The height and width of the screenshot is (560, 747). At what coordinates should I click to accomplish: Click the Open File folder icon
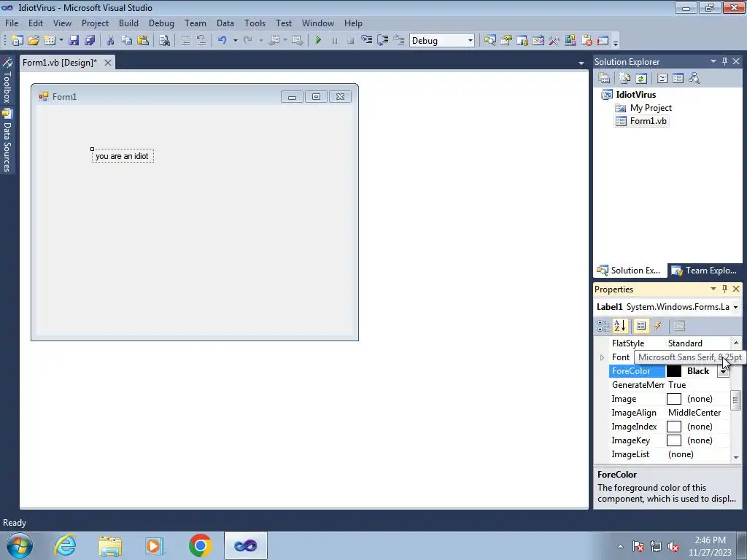(x=34, y=41)
